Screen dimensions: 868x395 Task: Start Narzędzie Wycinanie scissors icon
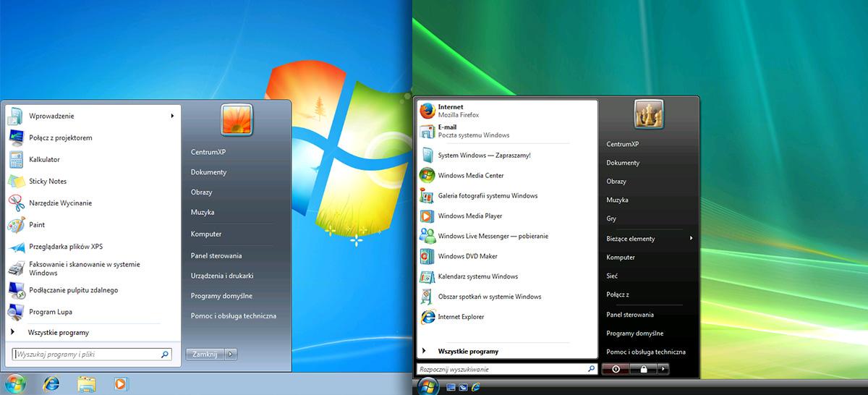pyautogui.click(x=16, y=203)
